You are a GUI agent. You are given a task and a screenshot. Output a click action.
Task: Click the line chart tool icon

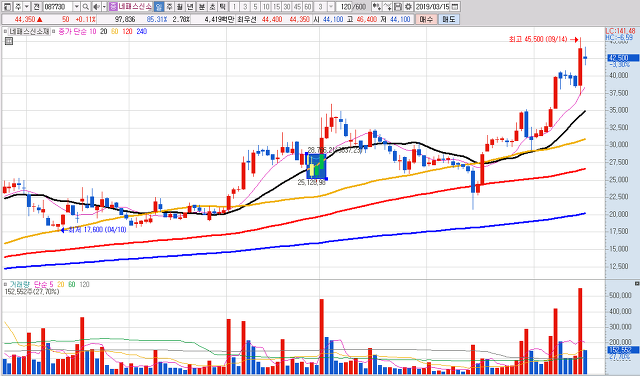point(387,7)
